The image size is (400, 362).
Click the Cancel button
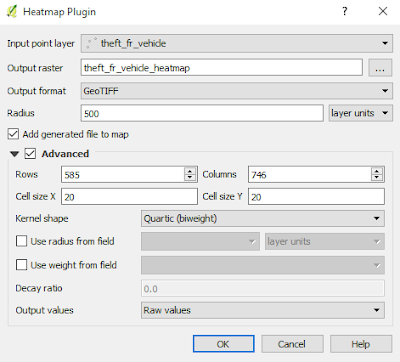click(292, 344)
